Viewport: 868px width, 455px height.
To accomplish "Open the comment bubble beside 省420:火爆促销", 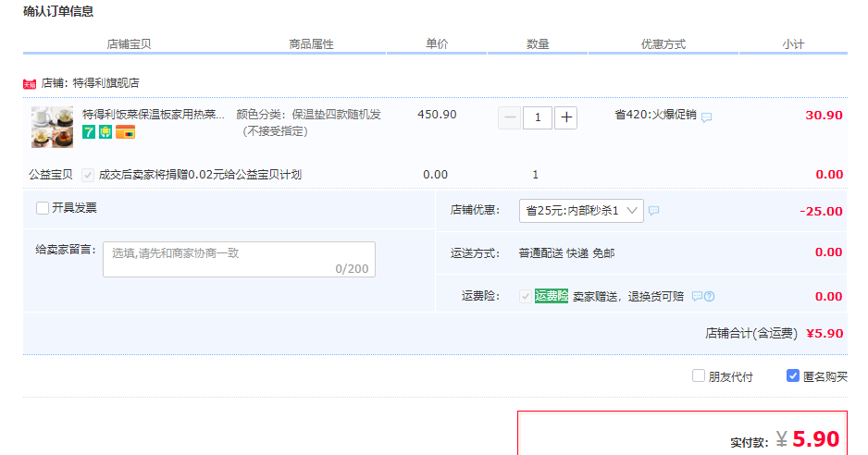I will pyautogui.click(x=706, y=117).
